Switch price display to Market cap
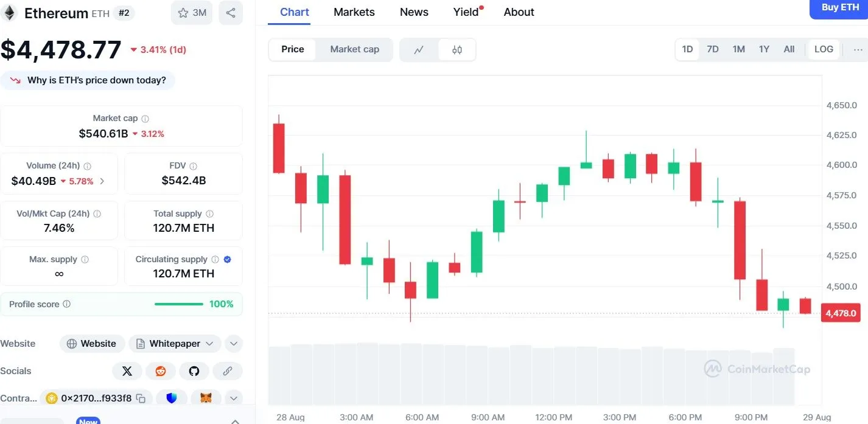 (x=354, y=49)
